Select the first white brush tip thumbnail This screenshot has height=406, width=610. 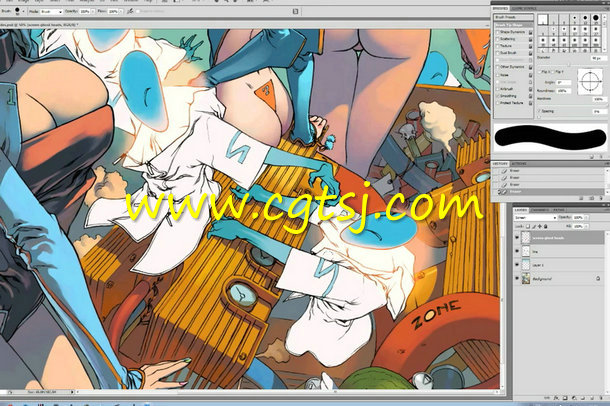(543, 19)
